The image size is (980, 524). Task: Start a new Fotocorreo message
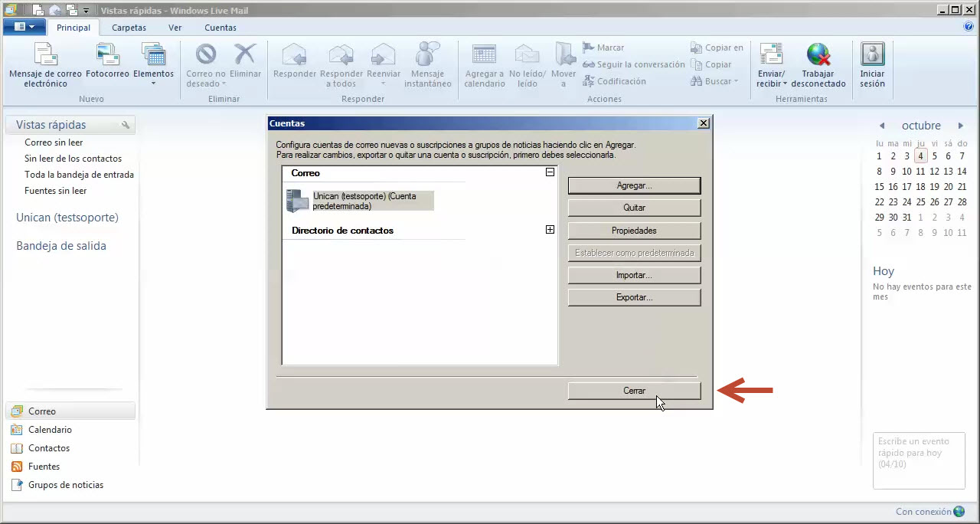click(107, 61)
